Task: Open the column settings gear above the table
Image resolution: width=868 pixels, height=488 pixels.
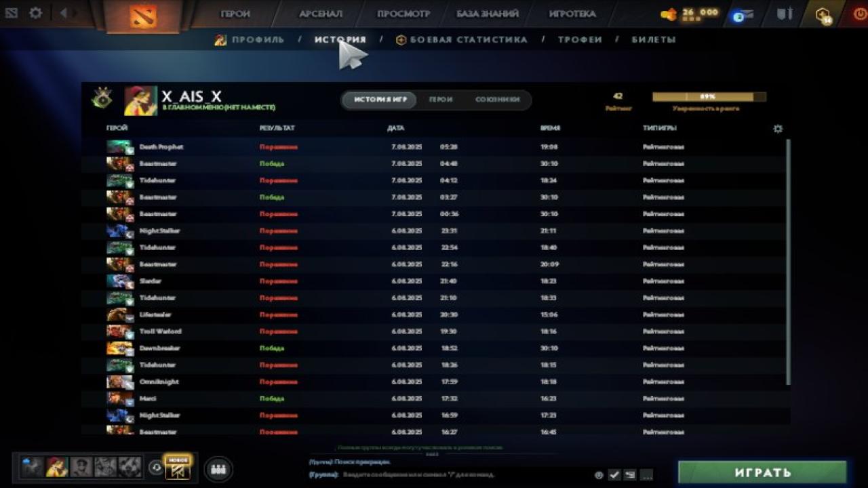Action: pos(778,128)
